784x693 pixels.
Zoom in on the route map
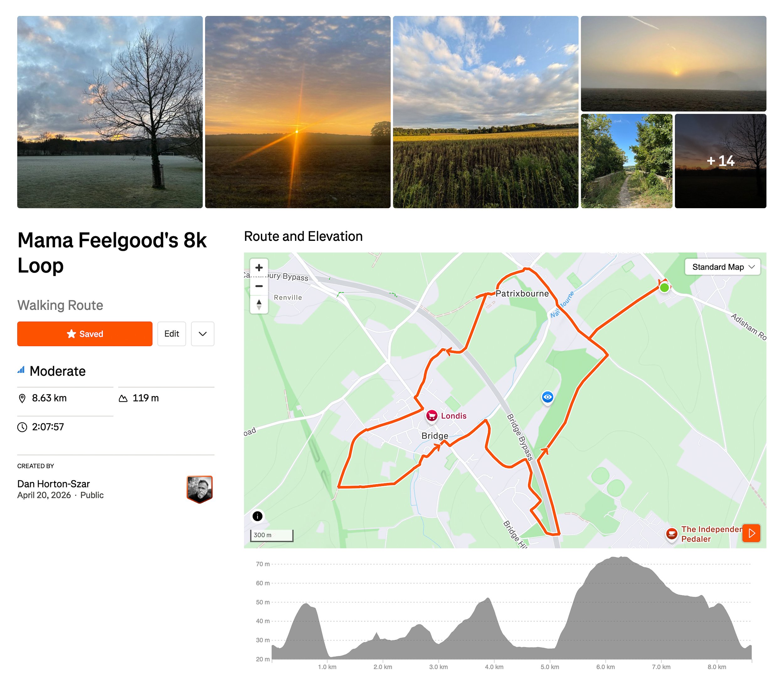click(259, 268)
